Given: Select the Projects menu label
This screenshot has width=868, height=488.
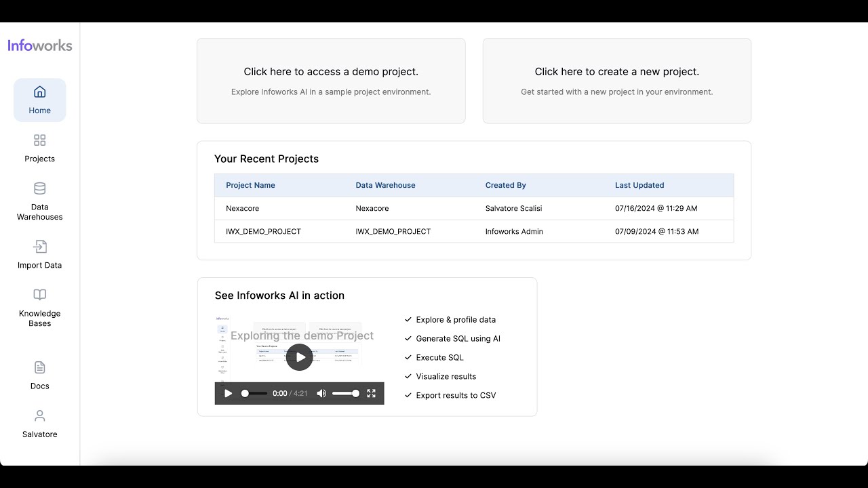Looking at the screenshot, I should click(40, 159).
